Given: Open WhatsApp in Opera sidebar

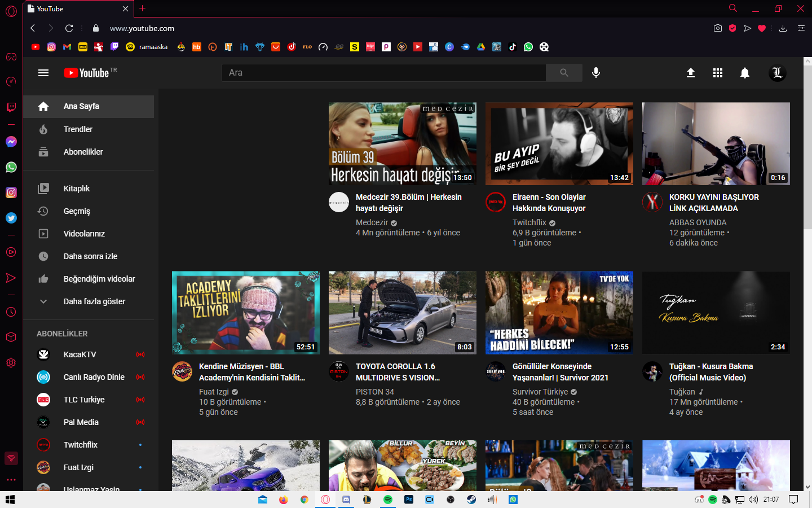Looking at the screenshot, I should [x=11, y=167].
